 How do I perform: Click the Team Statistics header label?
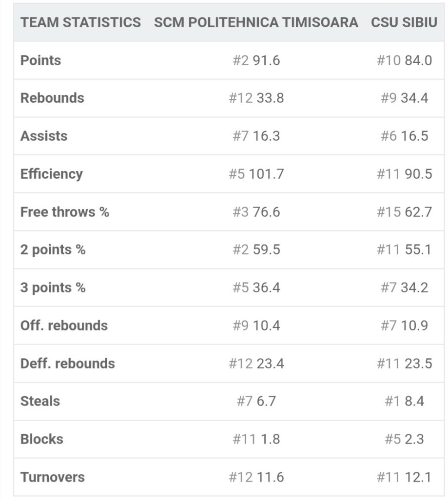80,22
